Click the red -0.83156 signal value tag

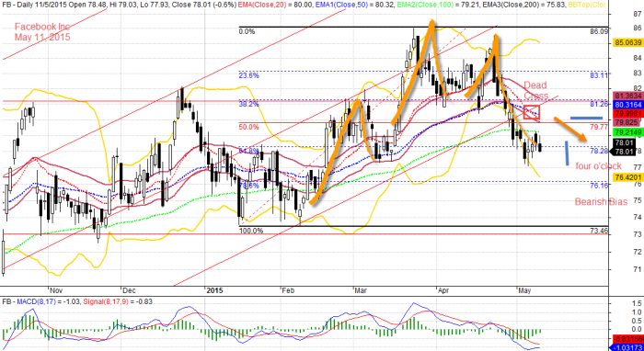coord(628,339)
